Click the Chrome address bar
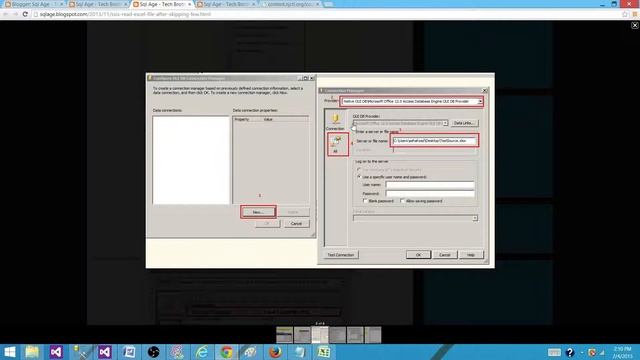This screenshot has height=360, width=640. [x=327, y=14]
